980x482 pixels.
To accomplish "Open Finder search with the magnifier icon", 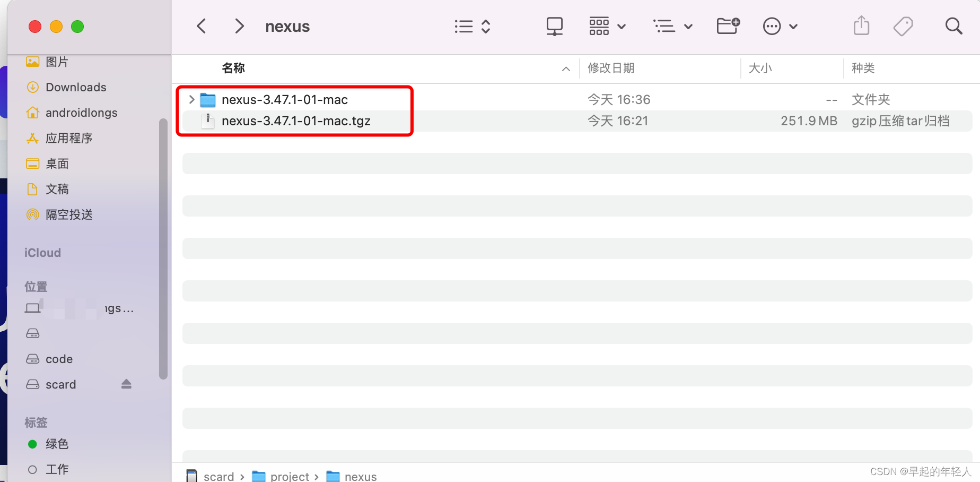I will coord(953,26).
